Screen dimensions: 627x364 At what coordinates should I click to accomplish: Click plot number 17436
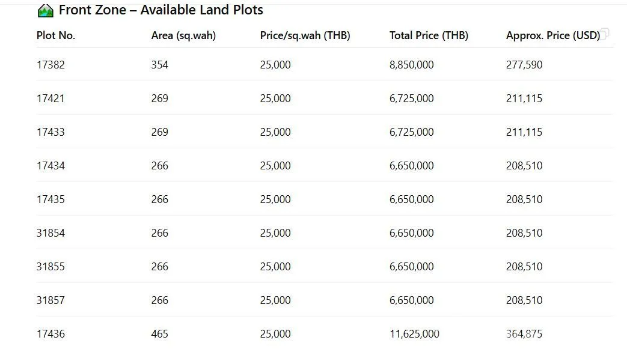[x=50, y=334]
